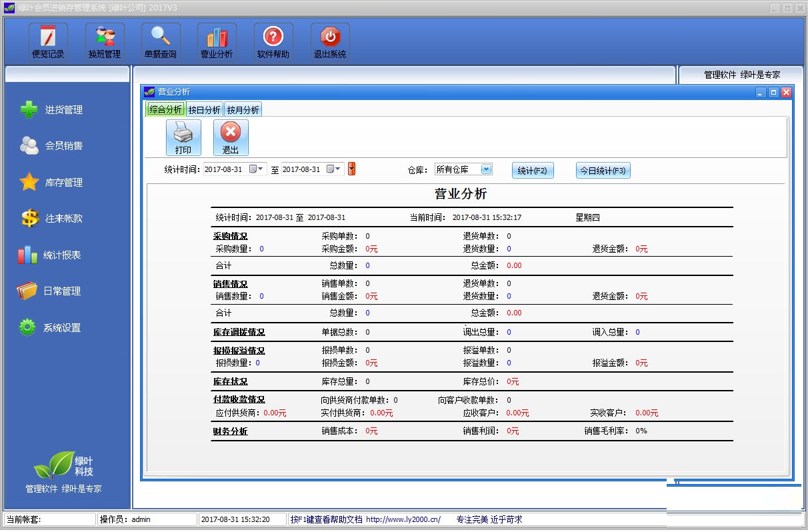808x532 pixels.
Task: Click the 销售情况 section heading
Action: (x=231, y=283)
